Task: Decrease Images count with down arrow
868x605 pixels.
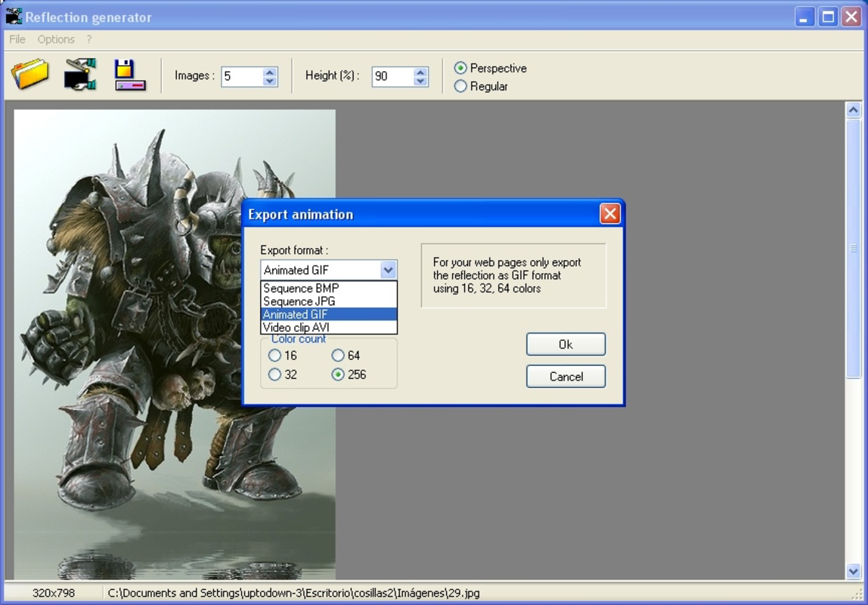Action: (x=270, y=81)
